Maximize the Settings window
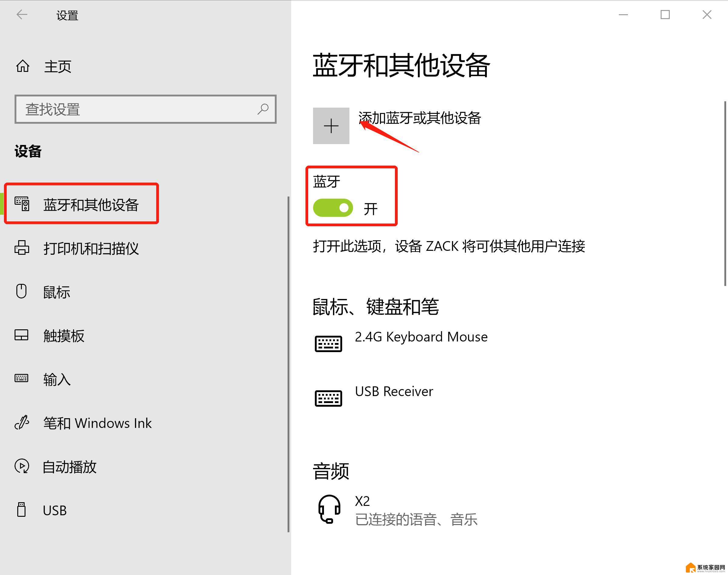This screenshot has height=575, width=728. 665,15
